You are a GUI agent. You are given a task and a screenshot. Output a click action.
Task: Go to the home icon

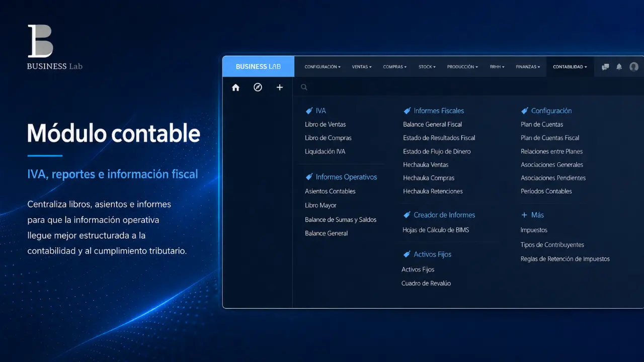235,87
